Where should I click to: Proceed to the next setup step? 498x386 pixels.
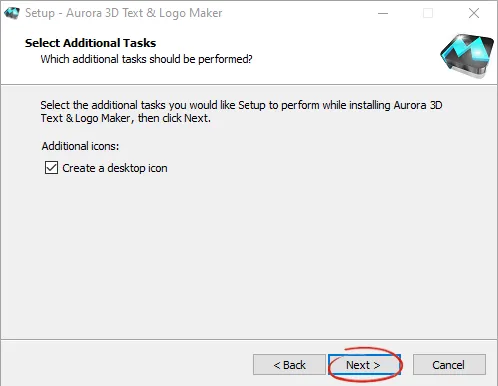point(364,365)
